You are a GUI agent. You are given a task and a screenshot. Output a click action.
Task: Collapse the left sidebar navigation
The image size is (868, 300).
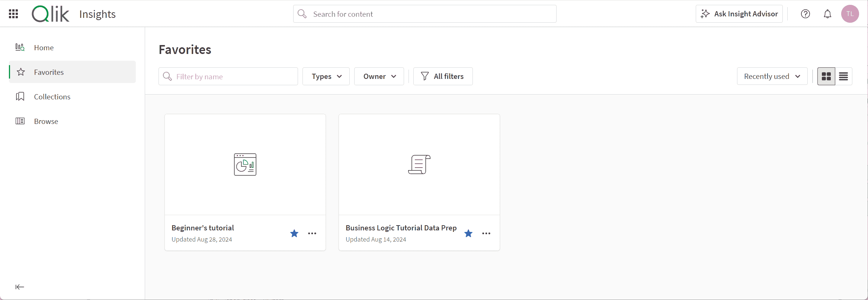pyautogui.click(x=20, y=287)
